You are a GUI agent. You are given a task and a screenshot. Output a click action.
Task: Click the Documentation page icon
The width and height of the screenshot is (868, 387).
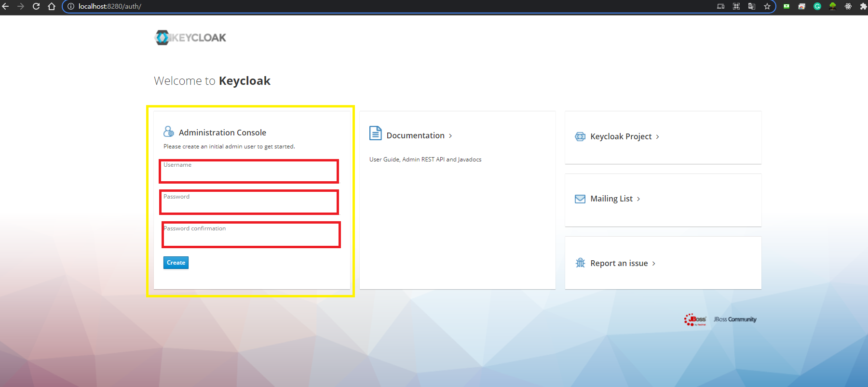tap(375, 133)
